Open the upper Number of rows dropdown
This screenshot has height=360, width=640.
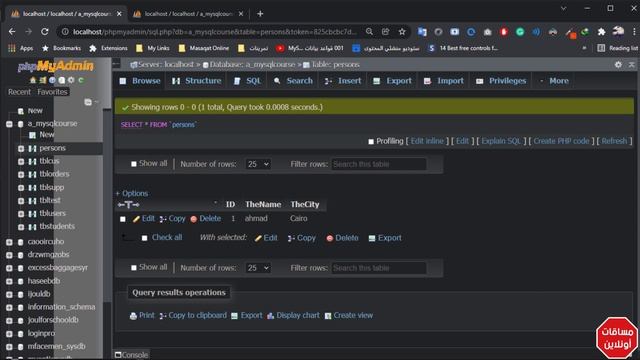click(x=258, y=164)
